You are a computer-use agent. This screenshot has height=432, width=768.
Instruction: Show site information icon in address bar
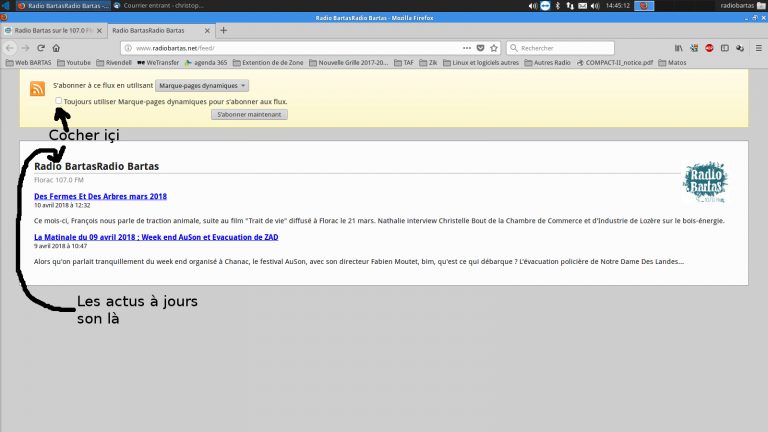tap(128, 48)
